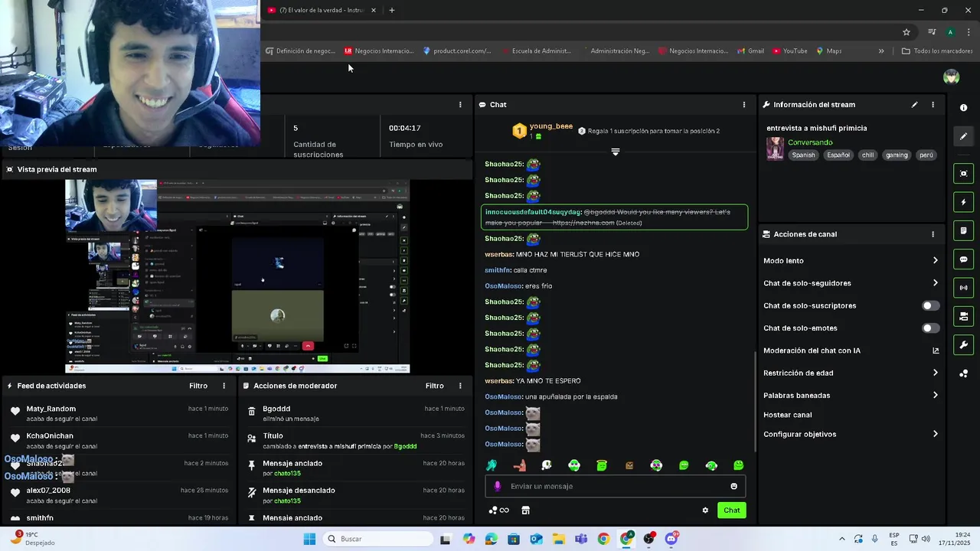Screen dimensions: 980x551
Task: Click sidebar document notes icon
Action: click(964, 231)
